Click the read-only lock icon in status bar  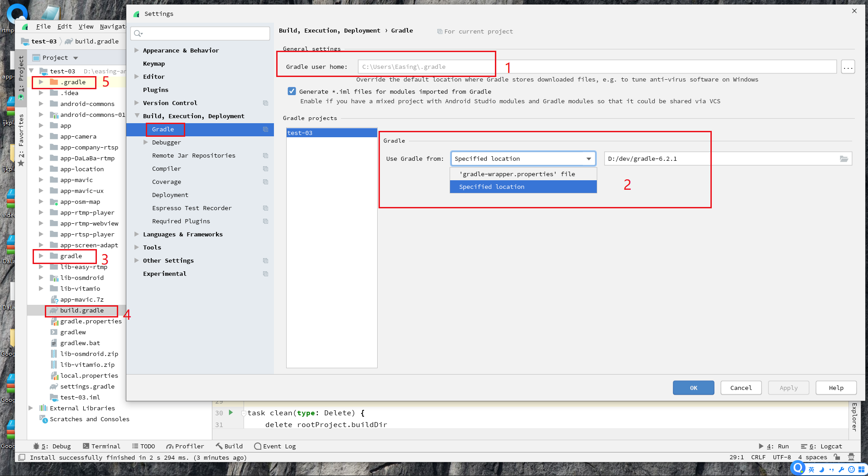click(x=837, y=457)
